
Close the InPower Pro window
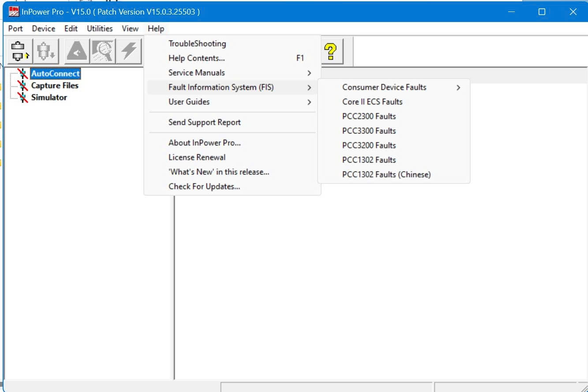(573, 12)
